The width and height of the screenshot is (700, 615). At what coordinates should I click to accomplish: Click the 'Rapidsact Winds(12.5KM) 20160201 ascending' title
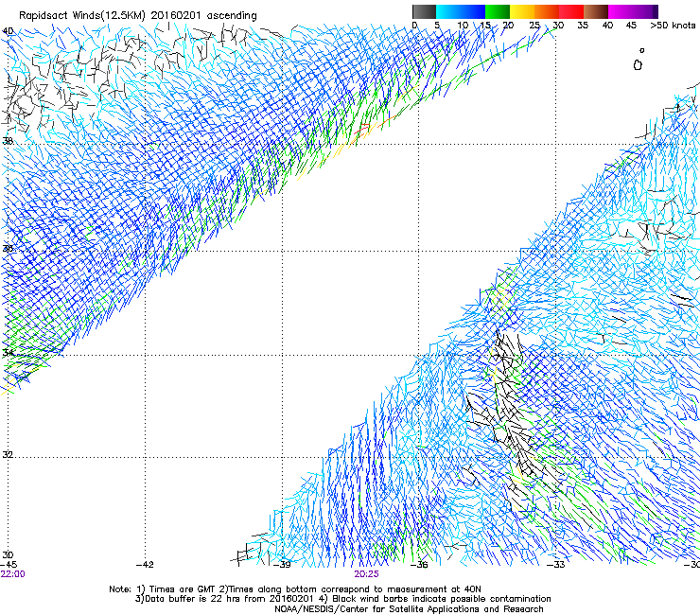pos(138,16)
